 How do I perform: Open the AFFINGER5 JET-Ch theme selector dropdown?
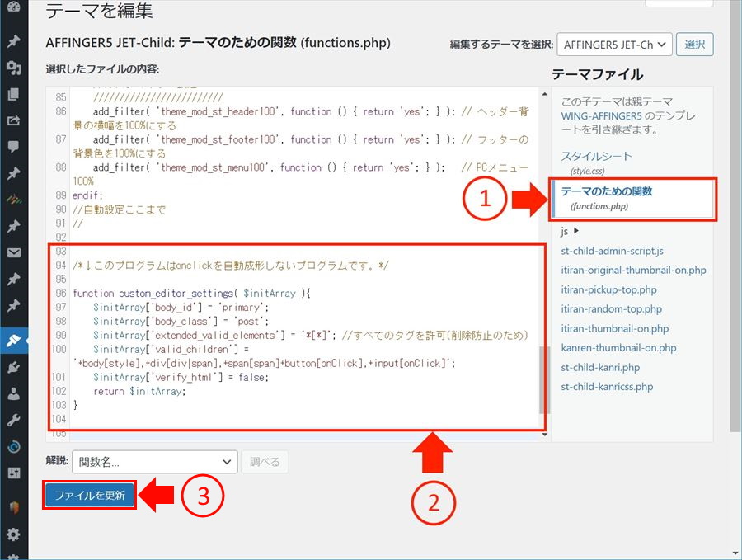click(614, 45)
